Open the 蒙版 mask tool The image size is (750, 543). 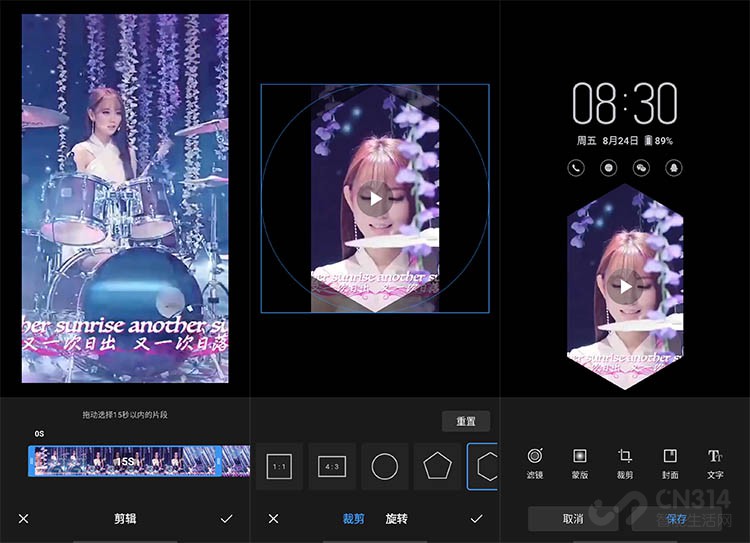[580, 464]
